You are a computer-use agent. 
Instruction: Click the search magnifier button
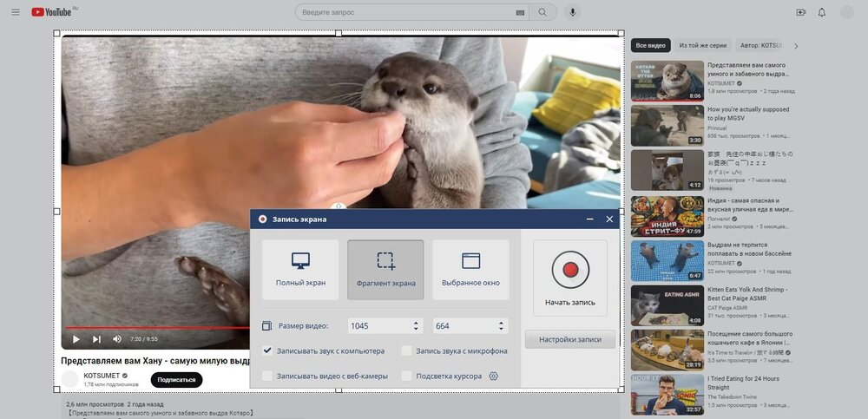(542, 12)
